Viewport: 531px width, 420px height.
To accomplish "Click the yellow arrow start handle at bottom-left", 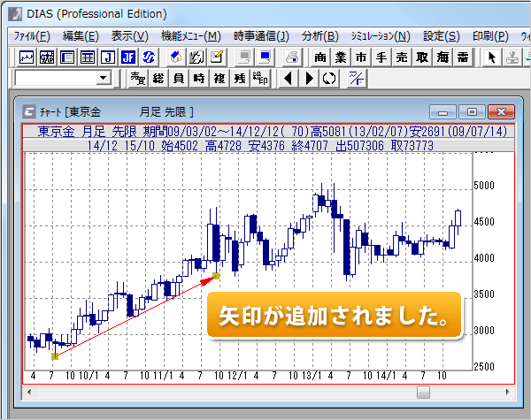I will click(55, 356).
